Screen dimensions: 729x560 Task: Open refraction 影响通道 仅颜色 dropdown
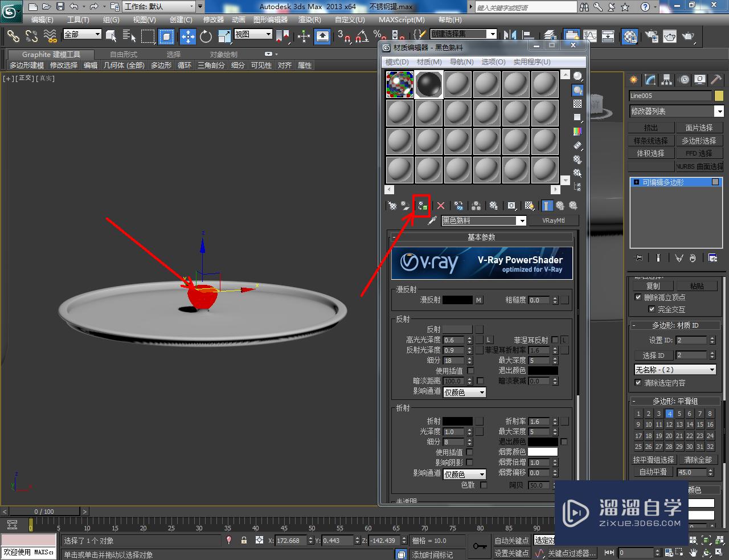[464, 474]
